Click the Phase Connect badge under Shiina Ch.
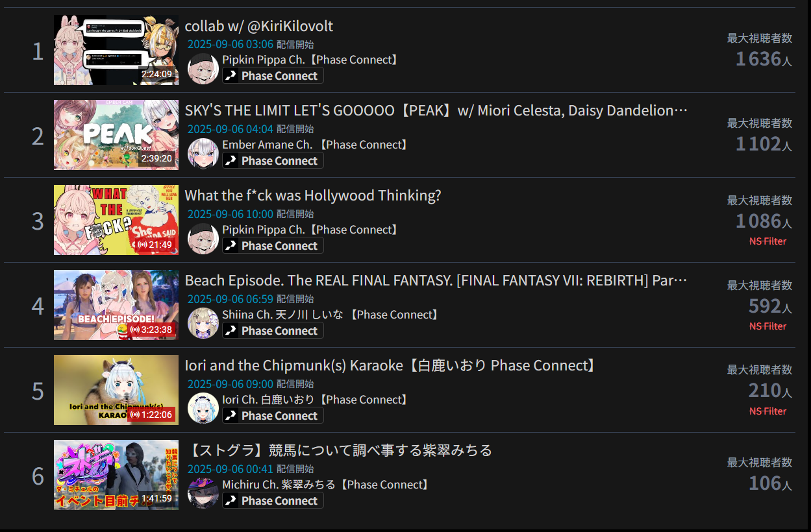Screen dimensions: 811x532 click(x=273, y=331)
